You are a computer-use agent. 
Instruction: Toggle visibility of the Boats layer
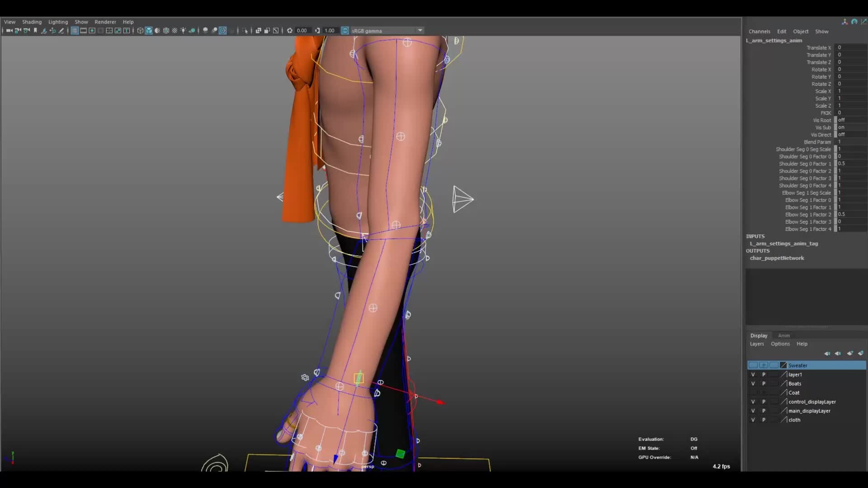click(753, 384)
